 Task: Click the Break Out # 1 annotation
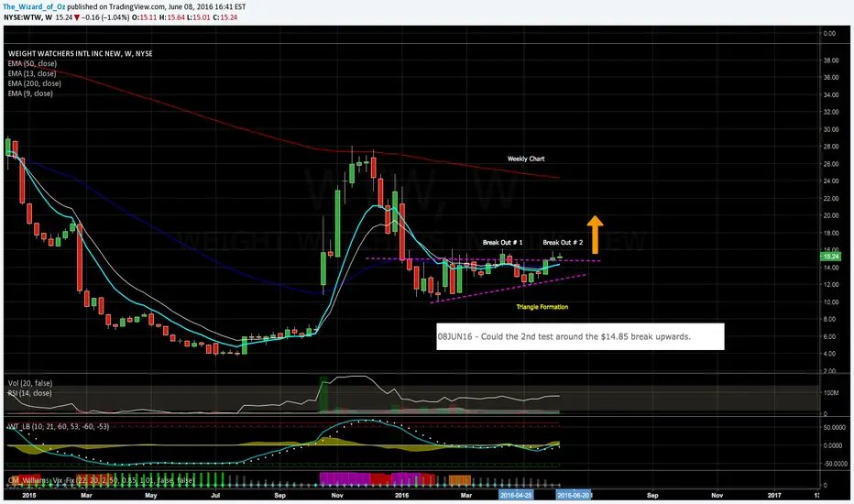click(x=502, y=243)
